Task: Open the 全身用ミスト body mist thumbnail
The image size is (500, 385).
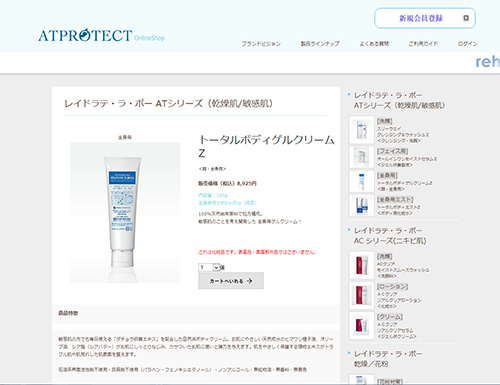Action: (x=362, y=205)
